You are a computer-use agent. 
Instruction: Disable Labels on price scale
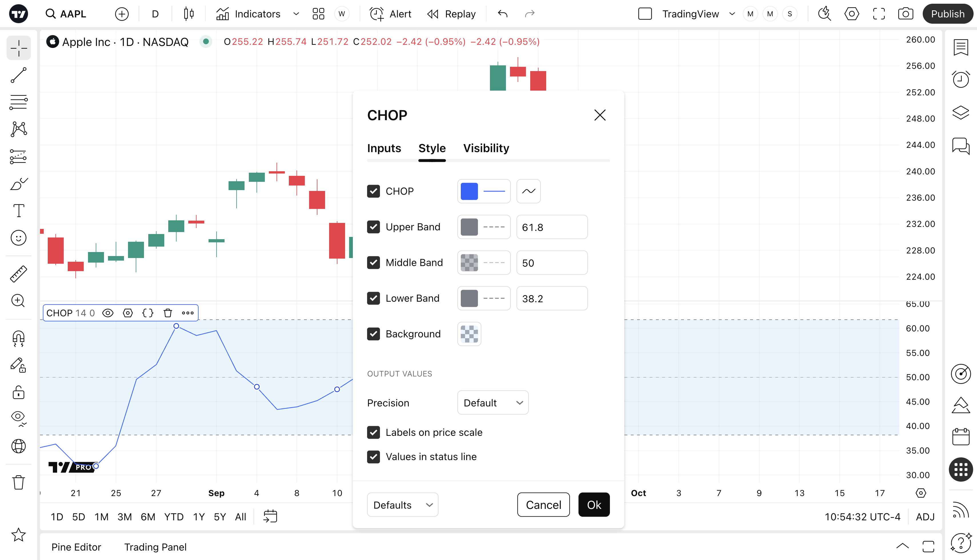click(x=373, y=432)
